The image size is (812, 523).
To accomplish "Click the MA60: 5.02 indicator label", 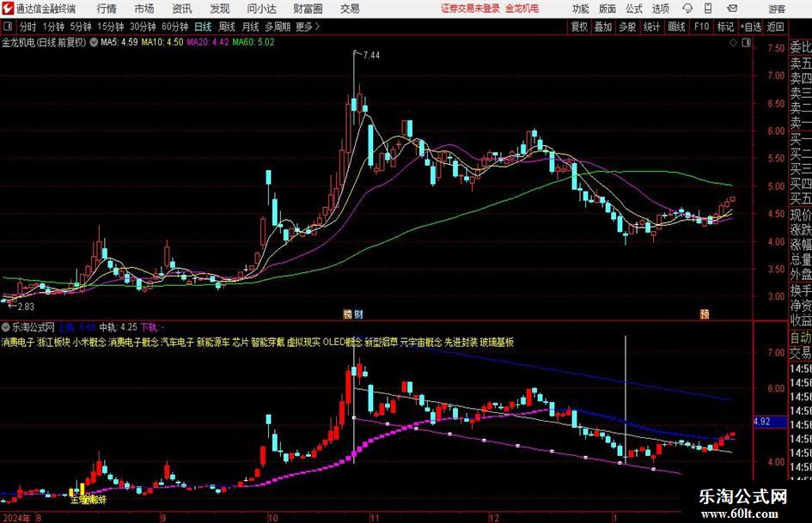I will (253, 42).
